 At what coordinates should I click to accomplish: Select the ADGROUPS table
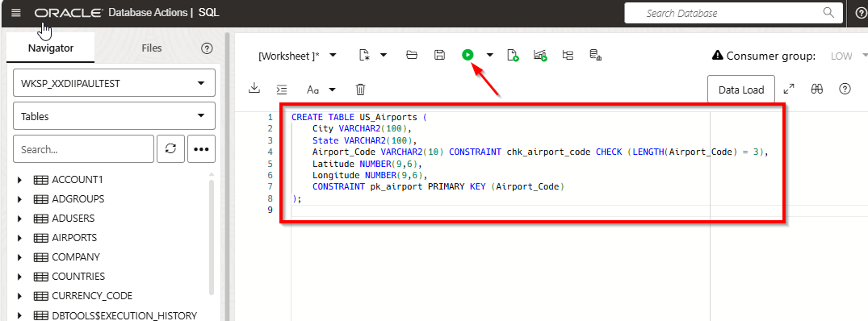78,199
